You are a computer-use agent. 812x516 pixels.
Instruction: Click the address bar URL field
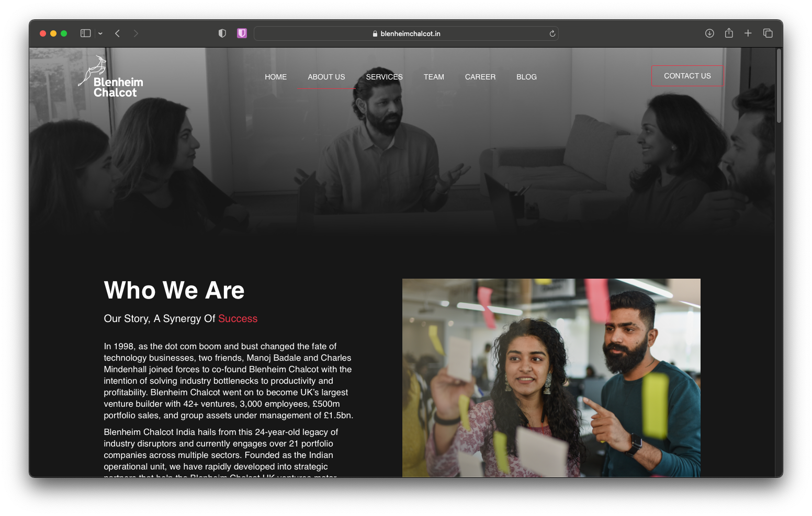[x=406, y=33]
